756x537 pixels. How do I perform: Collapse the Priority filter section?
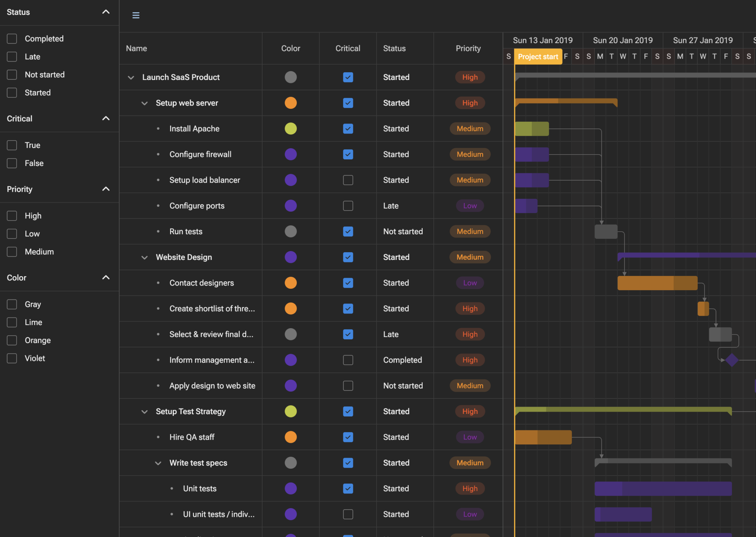pyautogui.click(x=106, y=189)
